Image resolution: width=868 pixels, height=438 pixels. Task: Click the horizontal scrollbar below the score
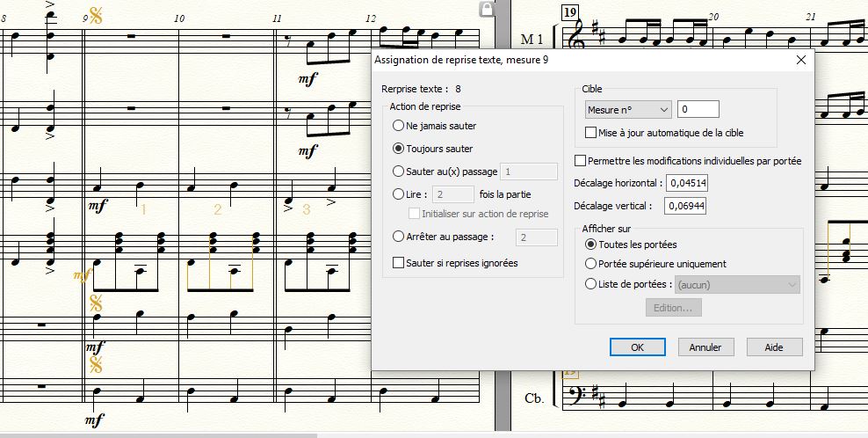click(x=158, y=434)
